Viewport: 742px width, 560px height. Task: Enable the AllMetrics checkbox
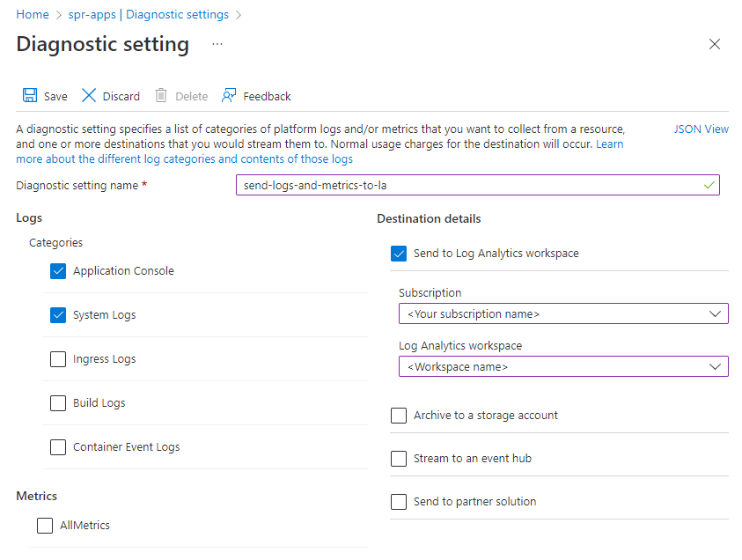[45, 526]
